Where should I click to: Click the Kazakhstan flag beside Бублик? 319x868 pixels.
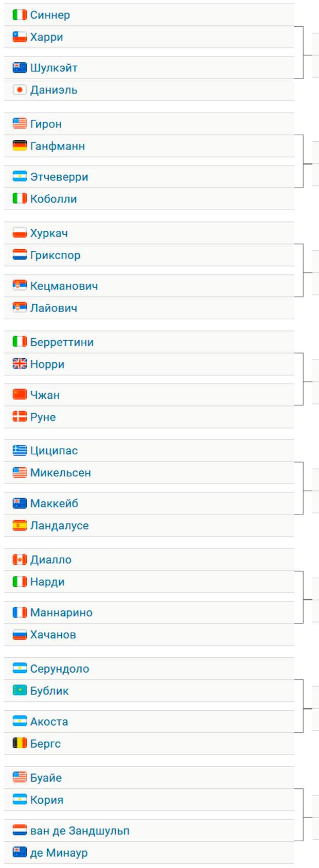pos(20,691)
